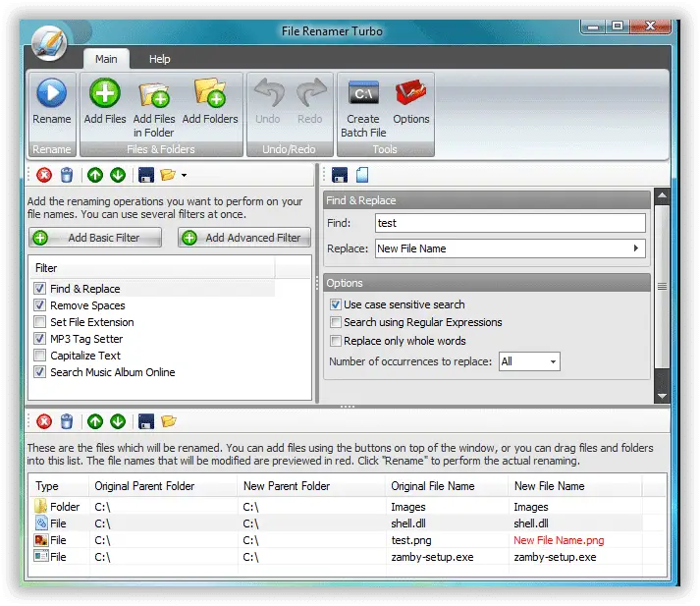The height and width of the screenshot is (606, 700).
Task: Uncheck the Remove Spaces filter
Action: tap(39, 305)
